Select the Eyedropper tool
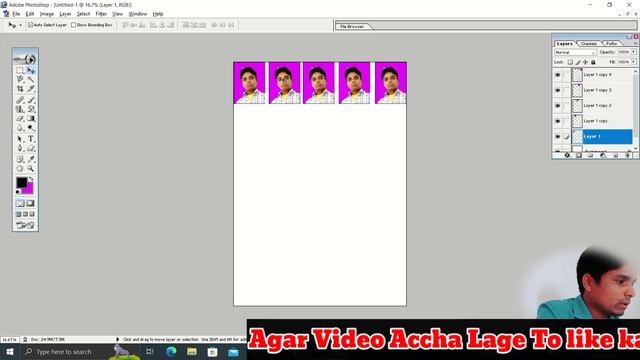 (x=31, y=159)
